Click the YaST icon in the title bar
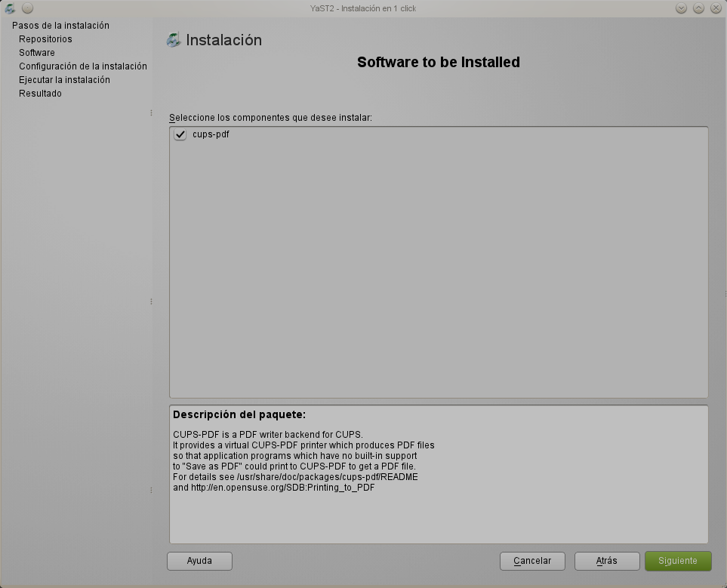The image size is (727, 588). (x=10, y=8)
